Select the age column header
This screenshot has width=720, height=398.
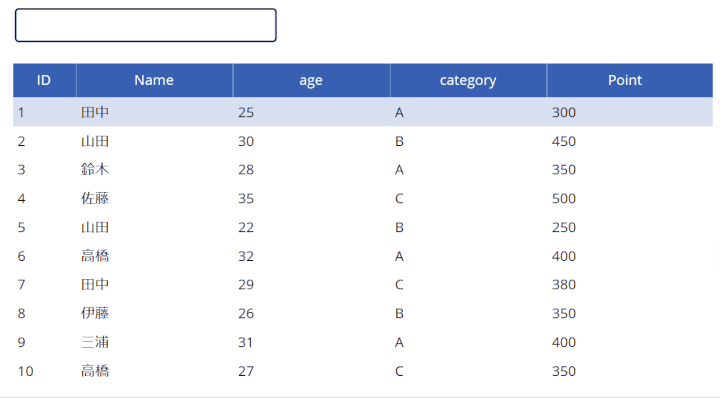(x=311, y=80)
